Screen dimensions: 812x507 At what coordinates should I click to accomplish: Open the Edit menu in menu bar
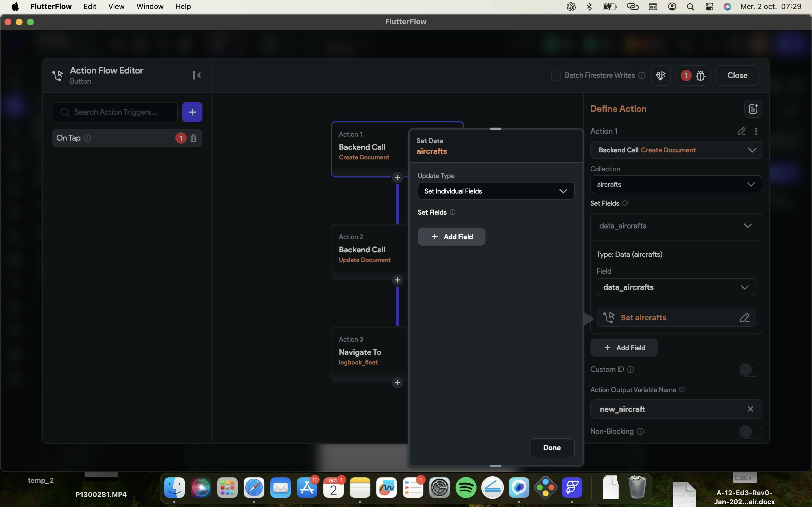(90, 6)
